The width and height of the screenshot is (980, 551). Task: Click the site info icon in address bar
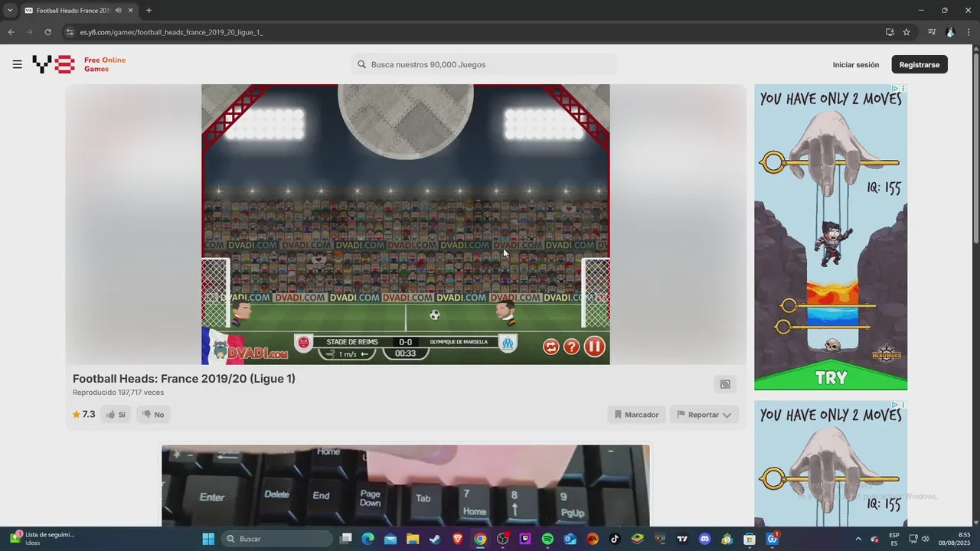[70, 32]
